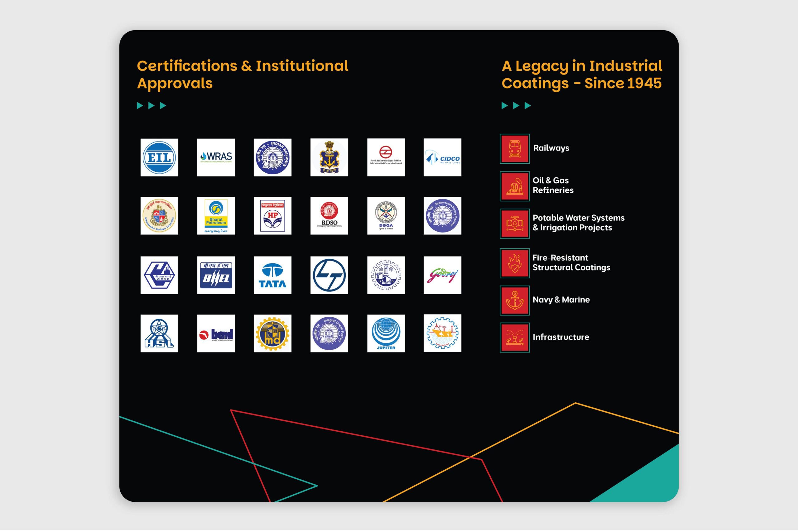This screenshot has height=532, width=798.
Task: Select the Jupiter globe logo
Action: coord(386,333)
